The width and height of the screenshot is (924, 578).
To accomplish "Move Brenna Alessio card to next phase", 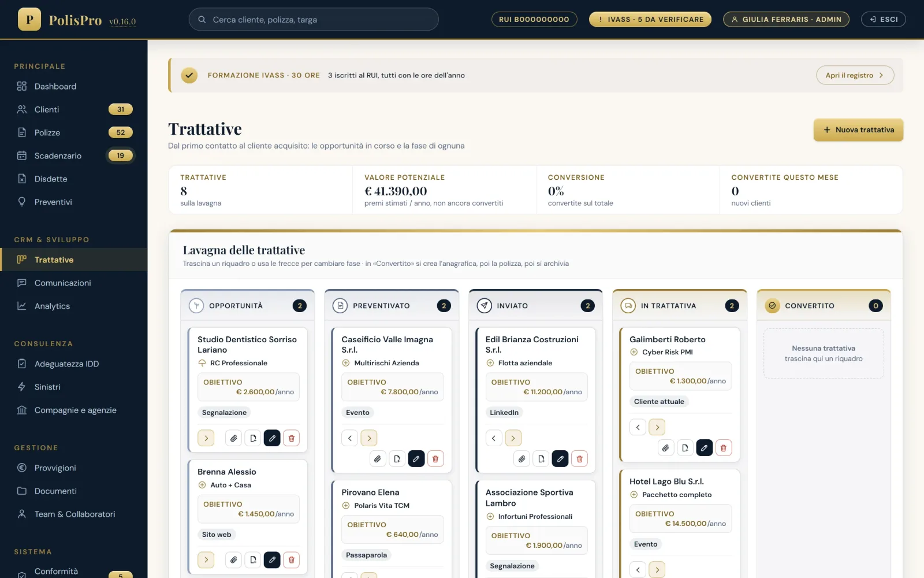I will 206,560.
